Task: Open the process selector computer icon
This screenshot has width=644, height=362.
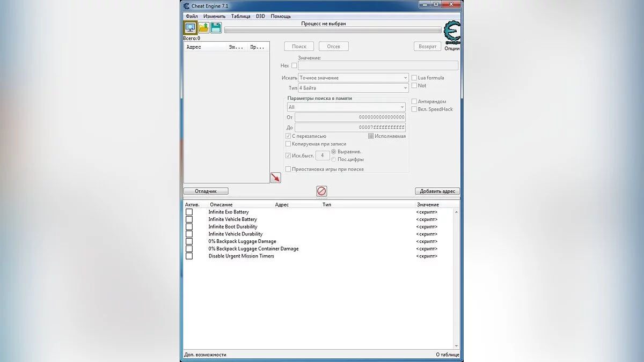Action: pos(190,28)
